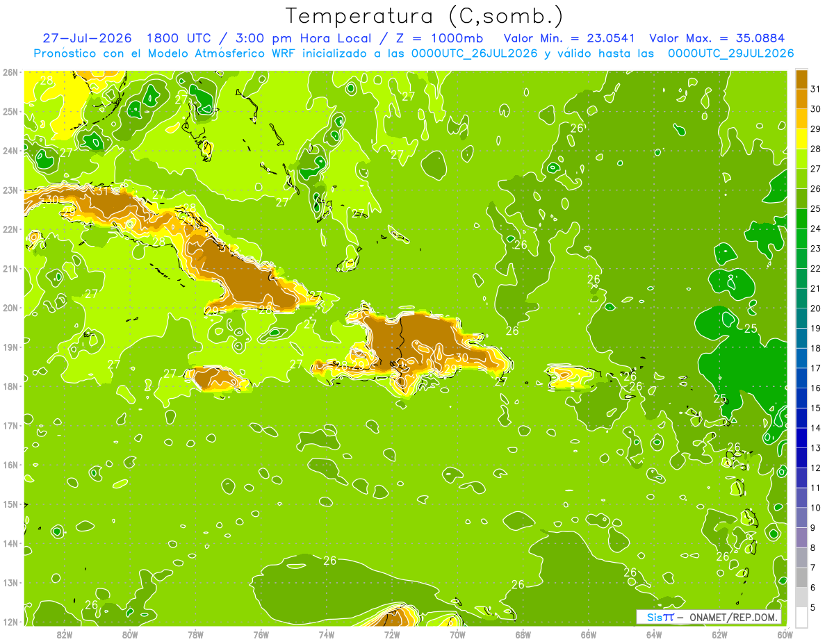This screenshot has width=834, height=644.
Task: Click the 74W longitude axis label
Action: 327,634
